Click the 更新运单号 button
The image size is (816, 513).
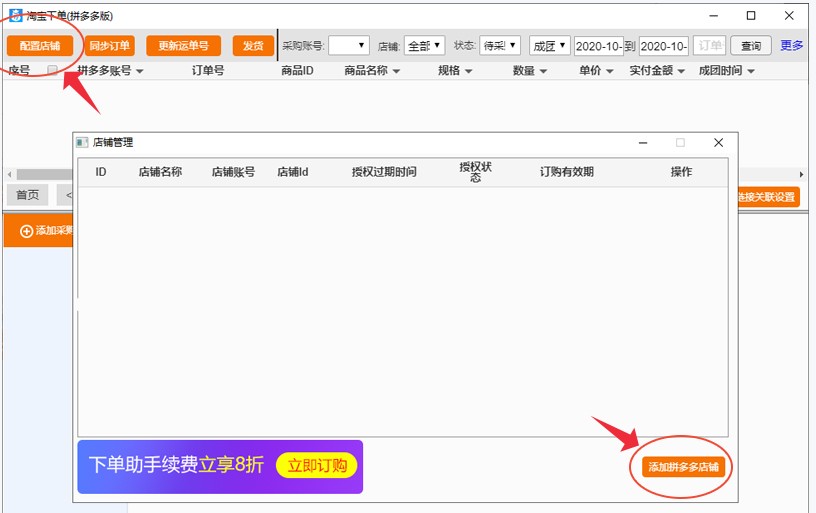tap(184, 46)
